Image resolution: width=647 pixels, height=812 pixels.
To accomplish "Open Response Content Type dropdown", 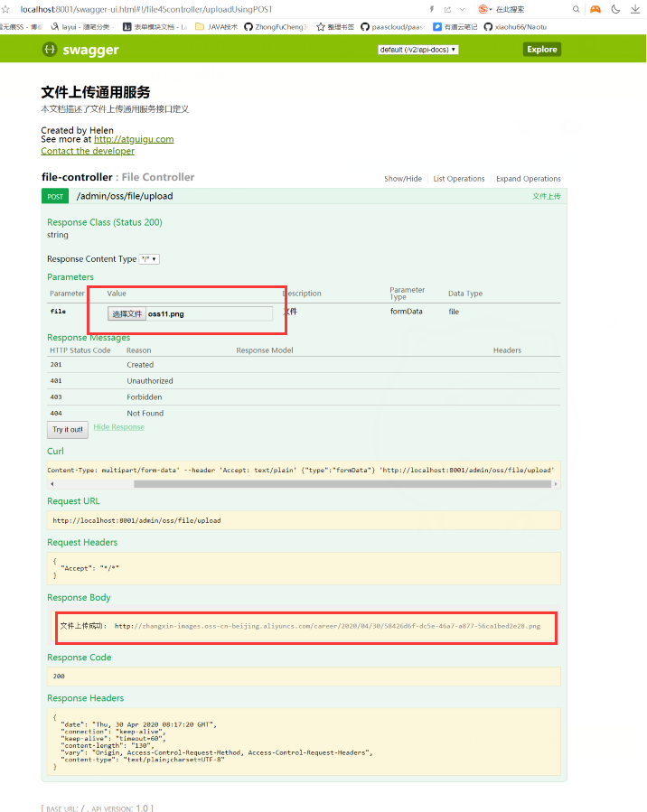I will tap(149, 259).
